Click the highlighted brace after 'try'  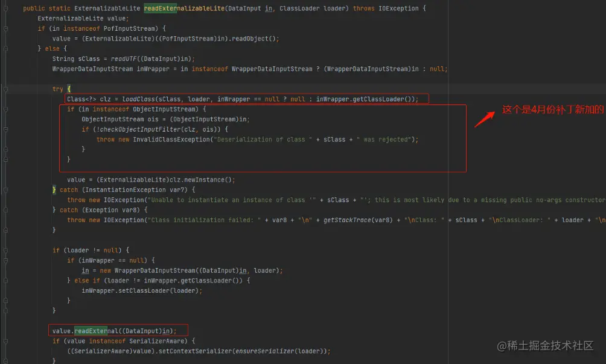tap(69, 89)
